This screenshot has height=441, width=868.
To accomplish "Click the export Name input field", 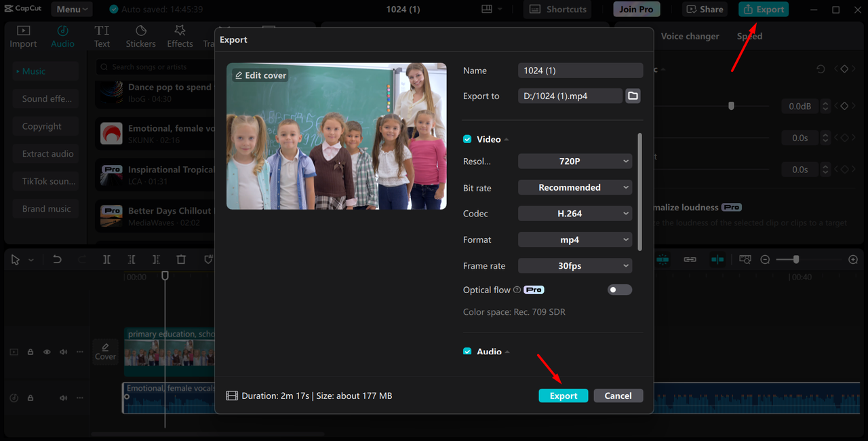I will click(x=580, y=71).
